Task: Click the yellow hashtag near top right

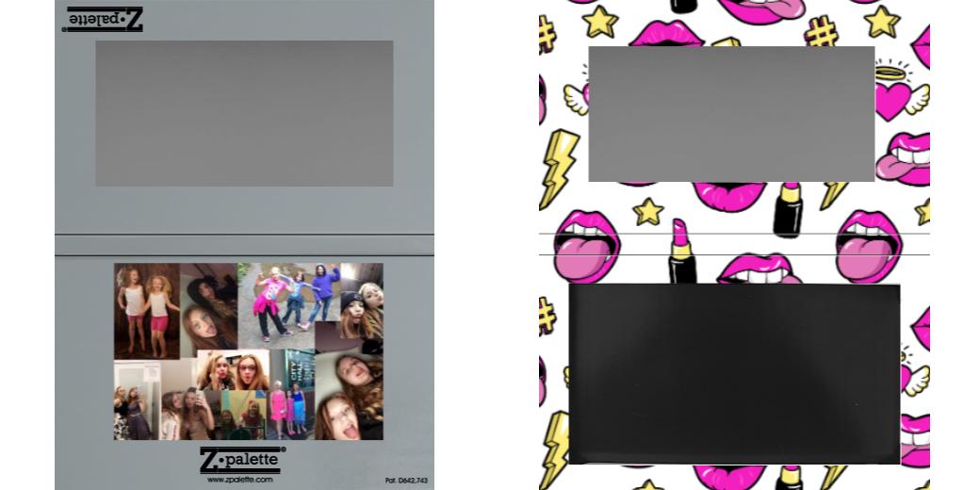Action: [x=822, y=32]
